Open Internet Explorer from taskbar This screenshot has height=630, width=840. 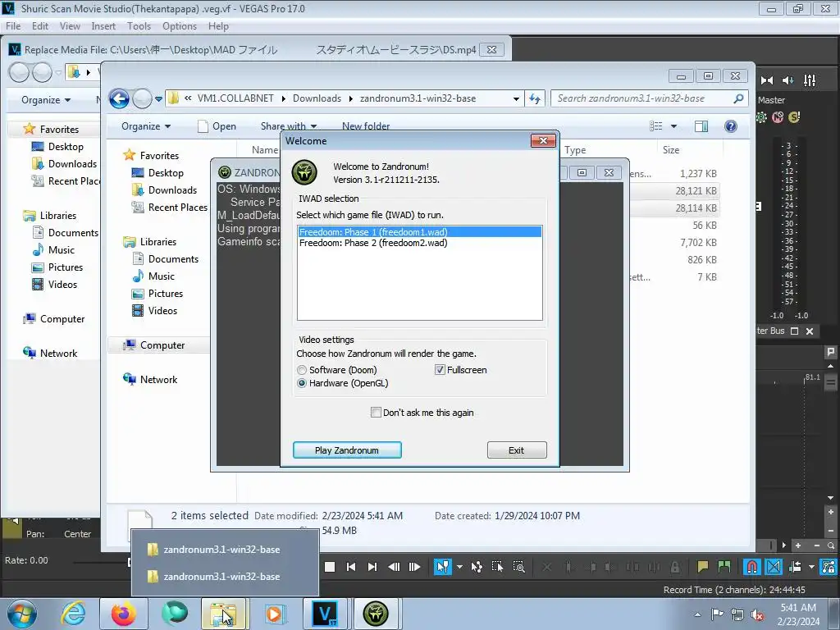coord(73,614)
